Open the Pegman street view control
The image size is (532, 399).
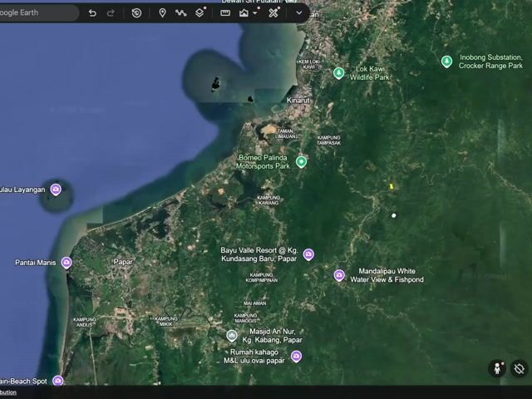coord(497,368)
